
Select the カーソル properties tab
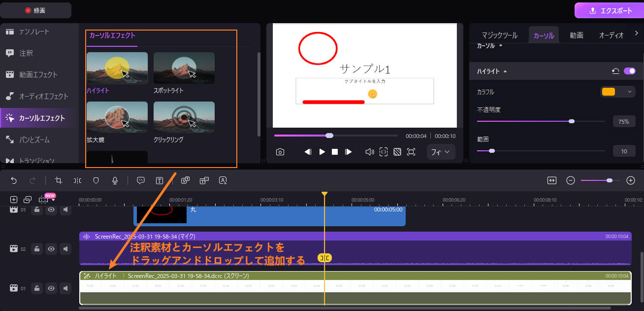tap(544, 35)
